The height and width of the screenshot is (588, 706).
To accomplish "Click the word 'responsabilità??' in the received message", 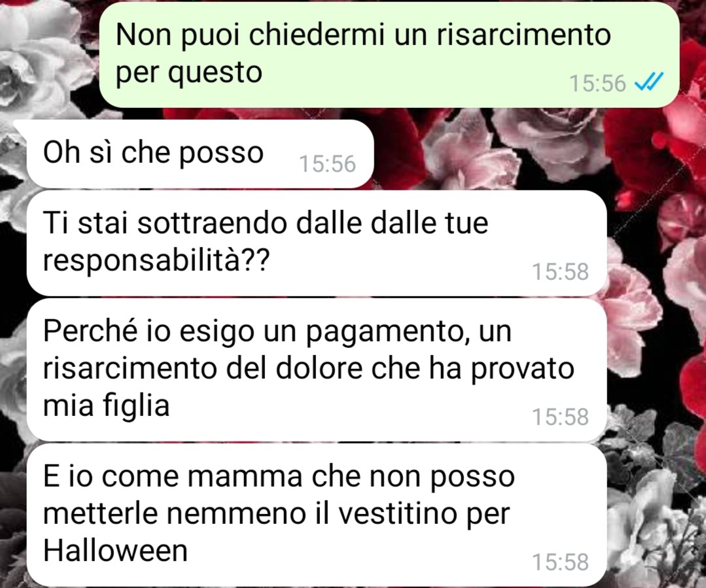I will pos(156,260).
